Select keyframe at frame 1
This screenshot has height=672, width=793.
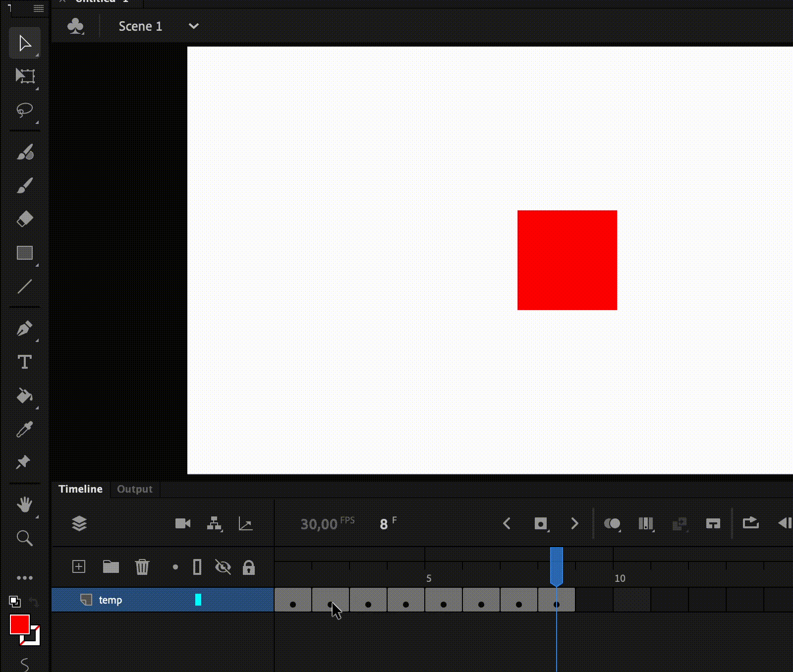point(293,600)
